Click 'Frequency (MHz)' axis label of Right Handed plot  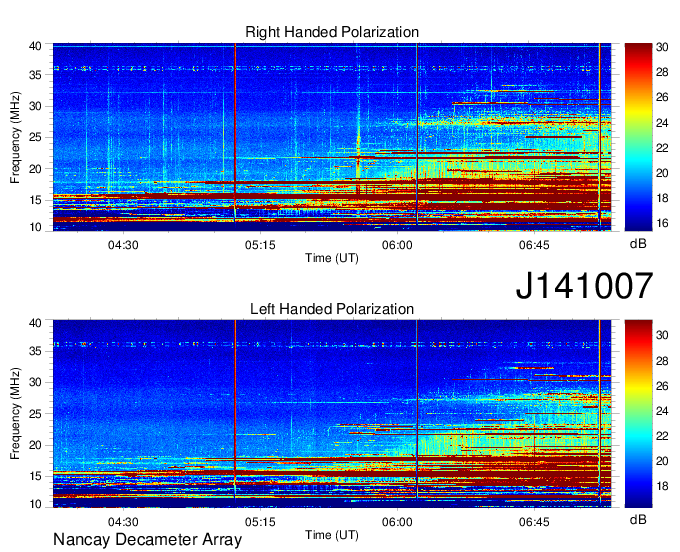pos(15,137)
